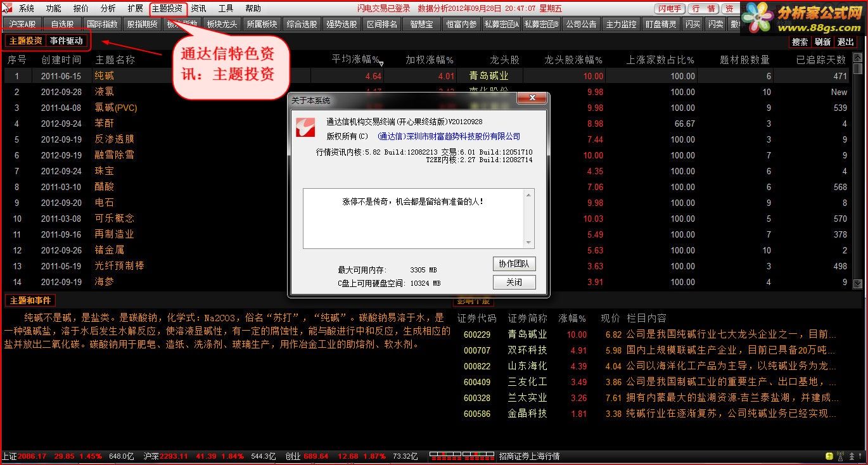The width and height of the screenshot is (868, 465).
Task: Click the antenna tower connection icon
Action: coord(840,456)
